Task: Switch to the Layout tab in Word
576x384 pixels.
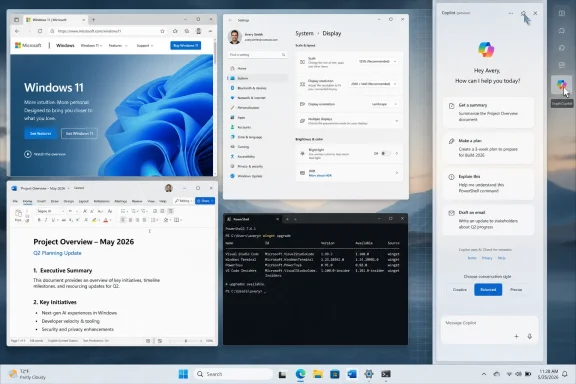Action: pos(84,201)
